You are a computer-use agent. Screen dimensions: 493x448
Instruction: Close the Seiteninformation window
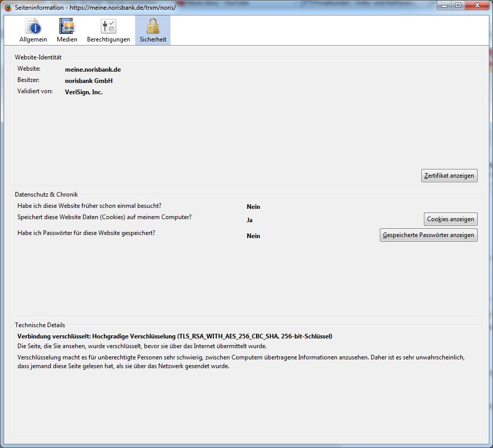[x=477, y=5]
